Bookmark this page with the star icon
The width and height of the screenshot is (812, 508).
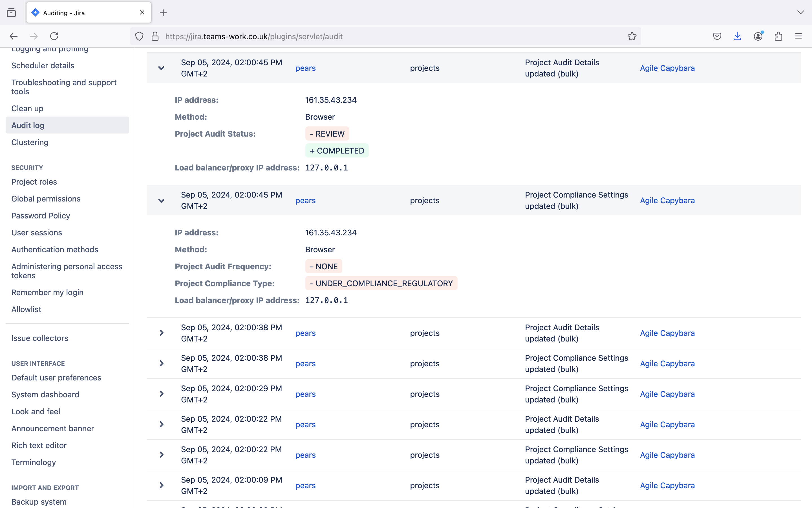[x=632, y=36]
